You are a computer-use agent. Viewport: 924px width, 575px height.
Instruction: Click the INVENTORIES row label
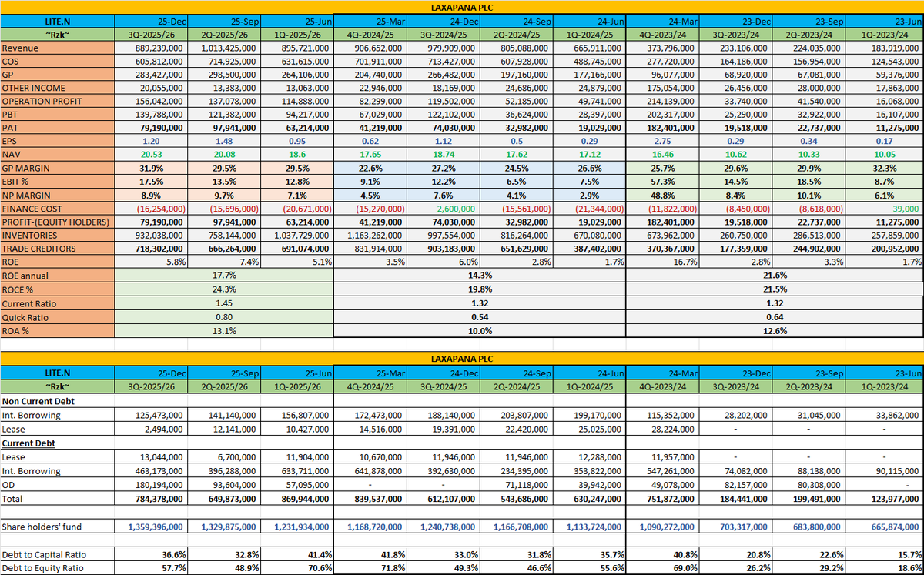(58, 235)
